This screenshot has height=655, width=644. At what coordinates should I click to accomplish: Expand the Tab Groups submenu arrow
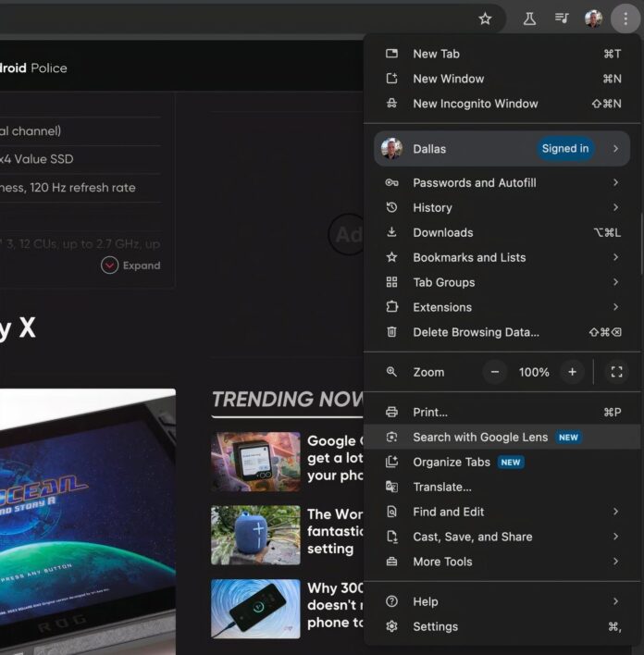point(615,282)
